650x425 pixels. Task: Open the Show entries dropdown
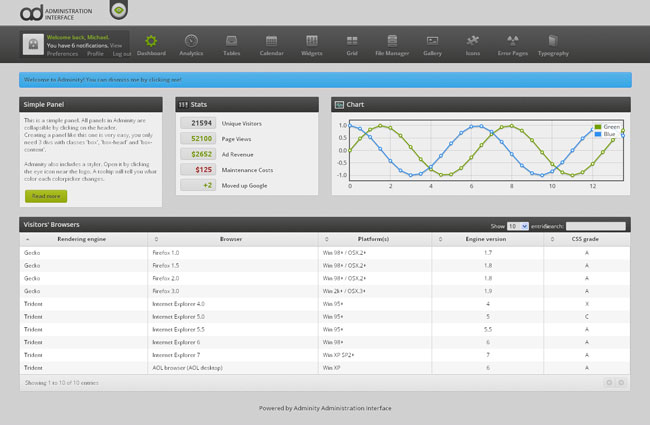[x=518, y=226]
